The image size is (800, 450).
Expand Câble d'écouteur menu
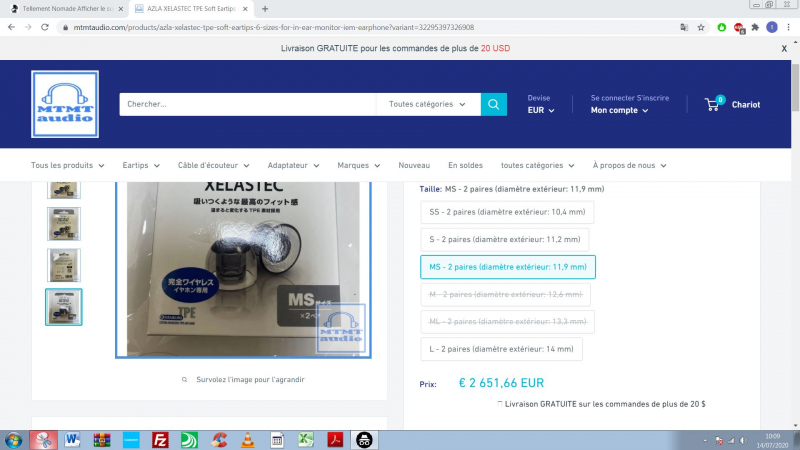click(213, 165)
